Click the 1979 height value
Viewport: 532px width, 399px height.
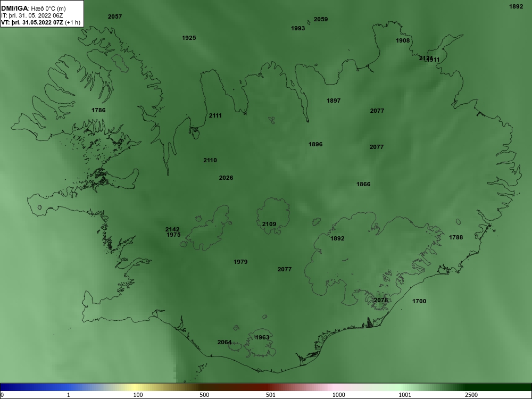click(240, 262)
